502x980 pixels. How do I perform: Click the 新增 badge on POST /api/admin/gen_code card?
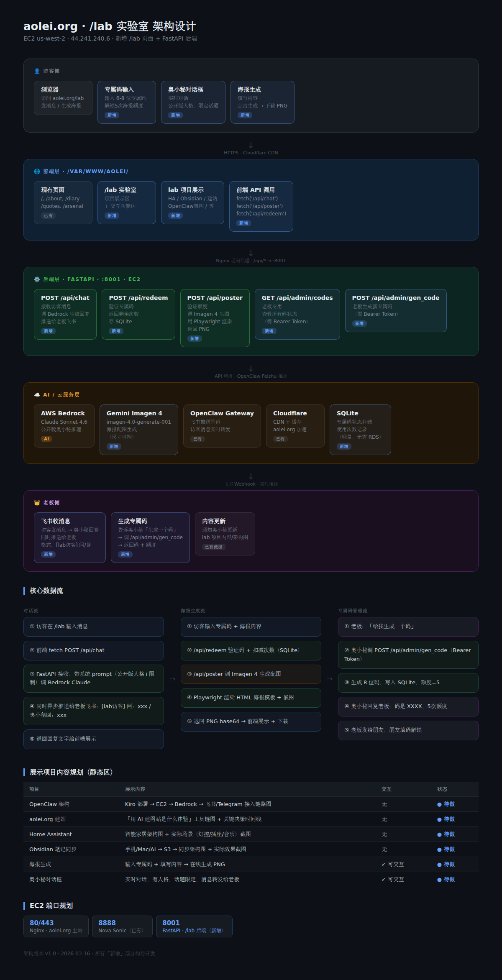pyautogui.click(x=359, y=323)
